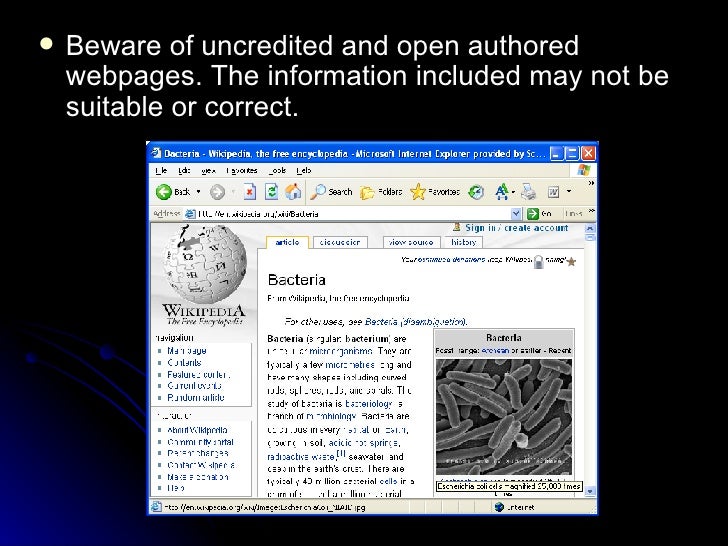Image resolution: width=728 pixels, height=546 pixels.
Task: Open the Main page navigation link
Action: click(x=187, y=351)
